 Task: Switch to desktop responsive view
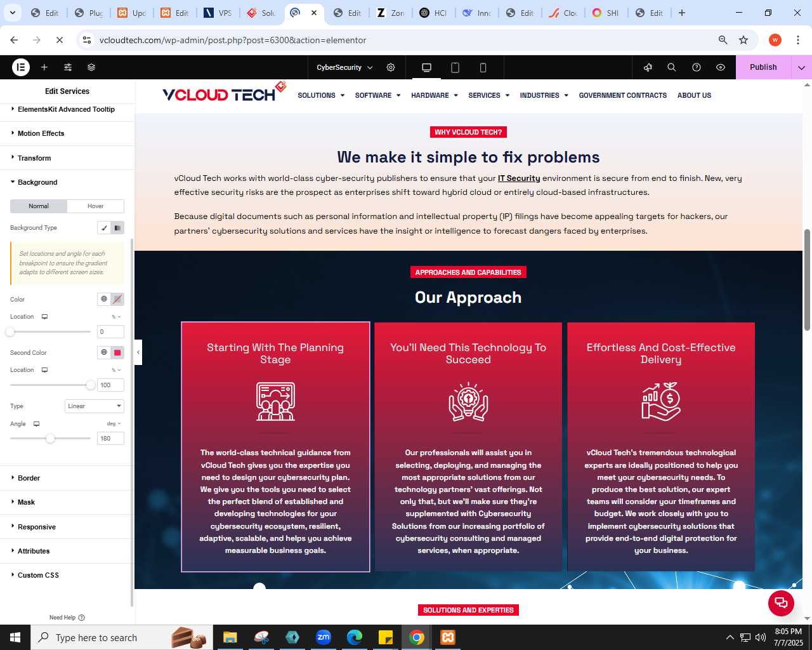pyautogui.click(x=427, y=67)
